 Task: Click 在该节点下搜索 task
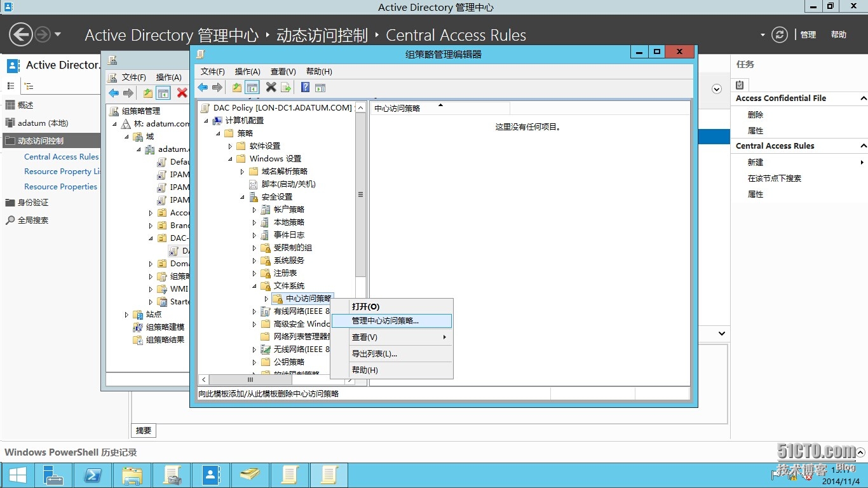[x=775, y=179]
